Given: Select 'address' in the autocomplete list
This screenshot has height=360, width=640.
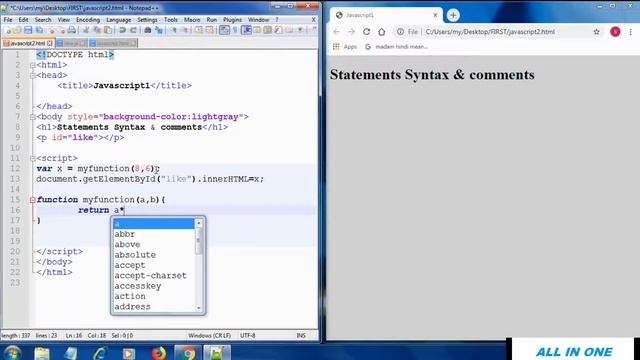Looking at the screenshot, I should point(133,307).
